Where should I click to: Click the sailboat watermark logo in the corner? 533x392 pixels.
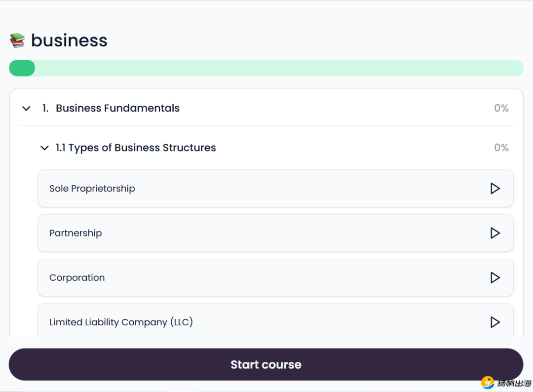[488, 382]
